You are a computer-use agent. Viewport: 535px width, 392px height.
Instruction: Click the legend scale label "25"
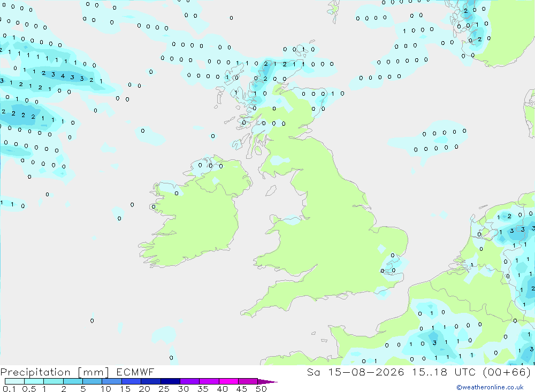164,389
